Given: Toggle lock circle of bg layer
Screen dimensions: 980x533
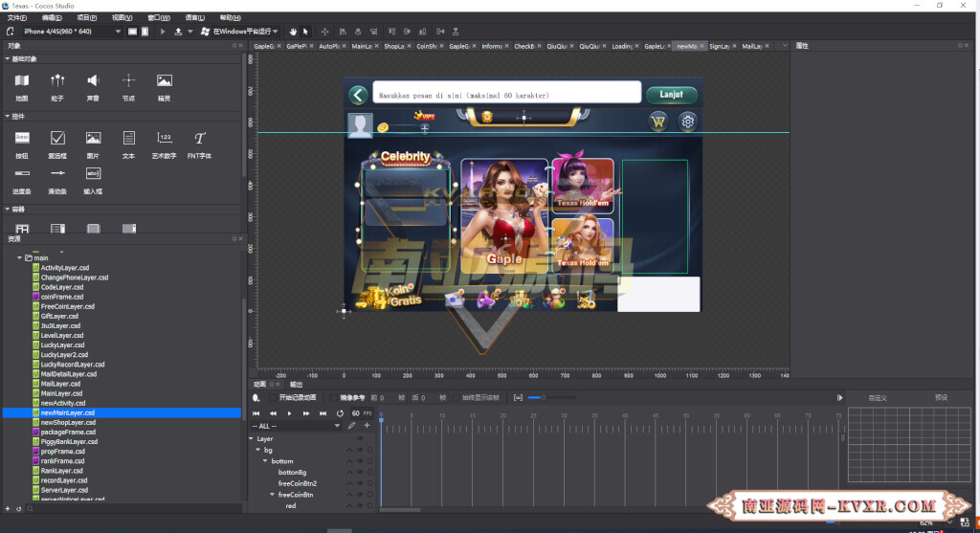Looking at the screenshot, I should coord(369,450).
